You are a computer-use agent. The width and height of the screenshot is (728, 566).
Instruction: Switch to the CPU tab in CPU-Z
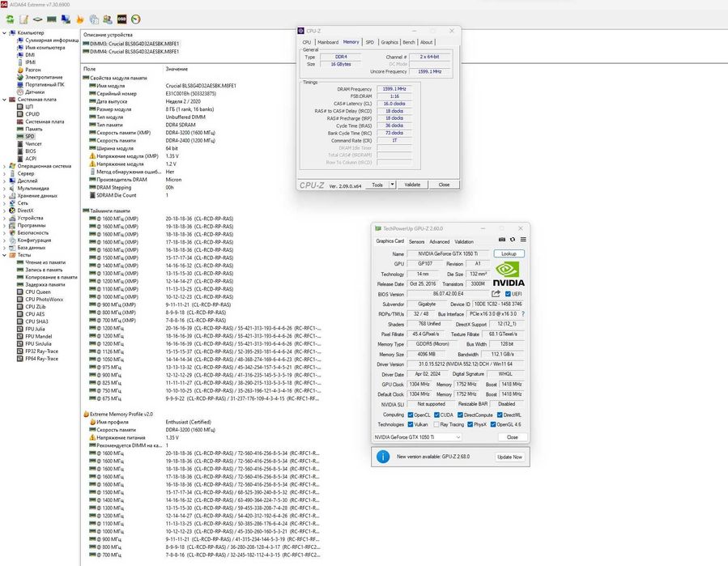[x=307, y=42]
